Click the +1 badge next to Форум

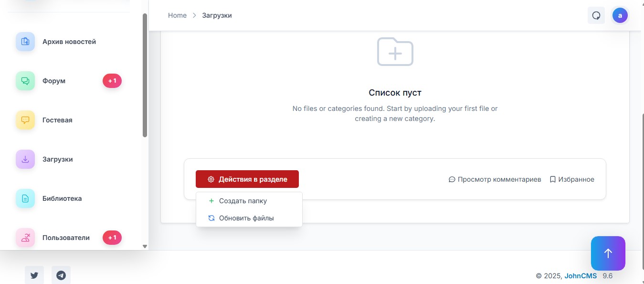point(112,81)
